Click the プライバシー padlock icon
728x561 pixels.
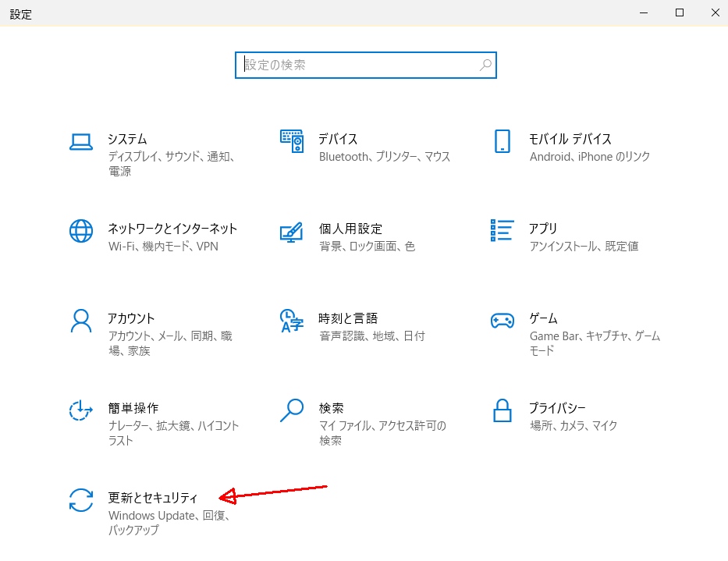tap(502, 410)
